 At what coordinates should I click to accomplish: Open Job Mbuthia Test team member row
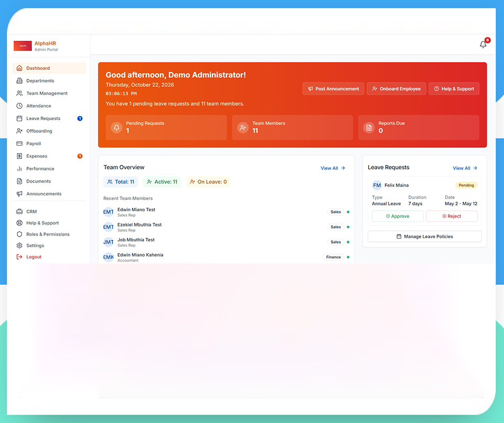tap(226, 242)
